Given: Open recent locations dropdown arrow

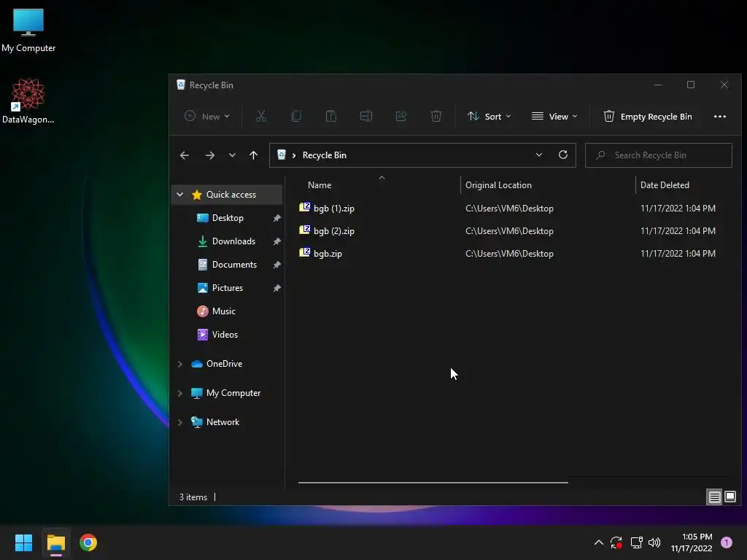Looking at the screenshot, I should point(232,155).
